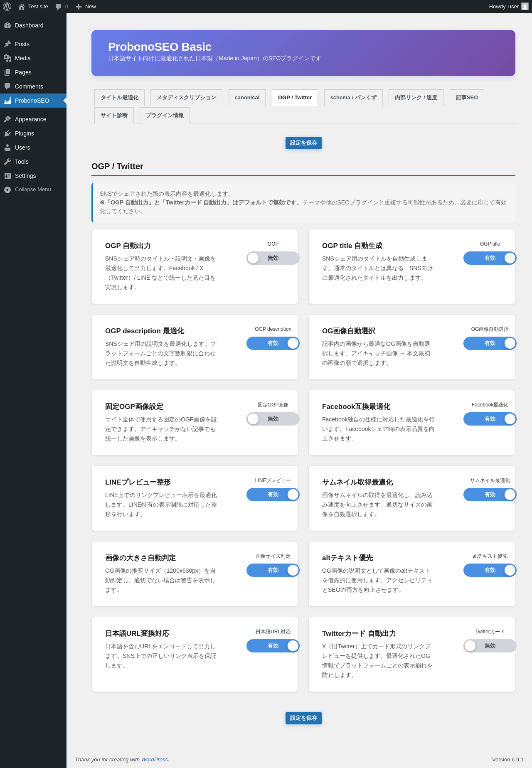Viewport: 532px width, 768px height.
Task: Click the WordPress logo icon
Action: 7,7
